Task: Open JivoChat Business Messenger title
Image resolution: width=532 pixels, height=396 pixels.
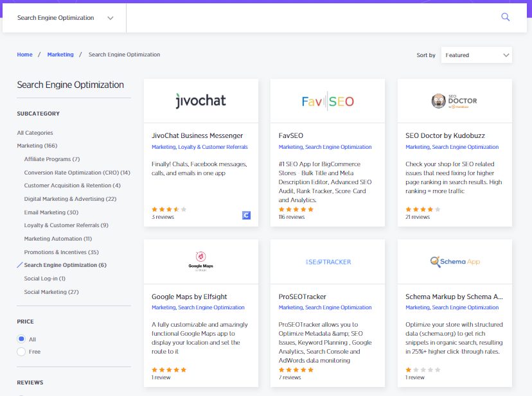Action: tap(197, 135)
